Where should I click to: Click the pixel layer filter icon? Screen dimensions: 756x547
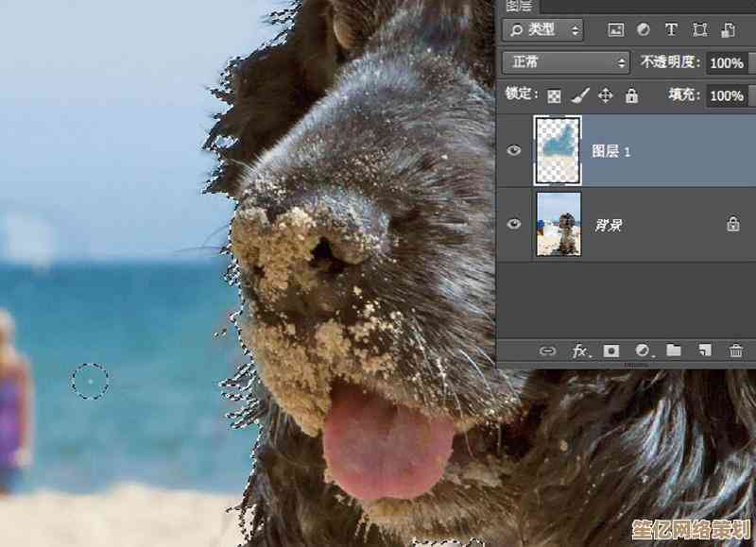click(616, 30)
